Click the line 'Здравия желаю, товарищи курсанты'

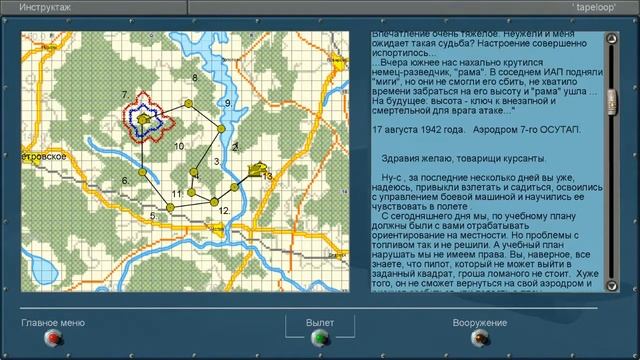(x=464, y=158)
